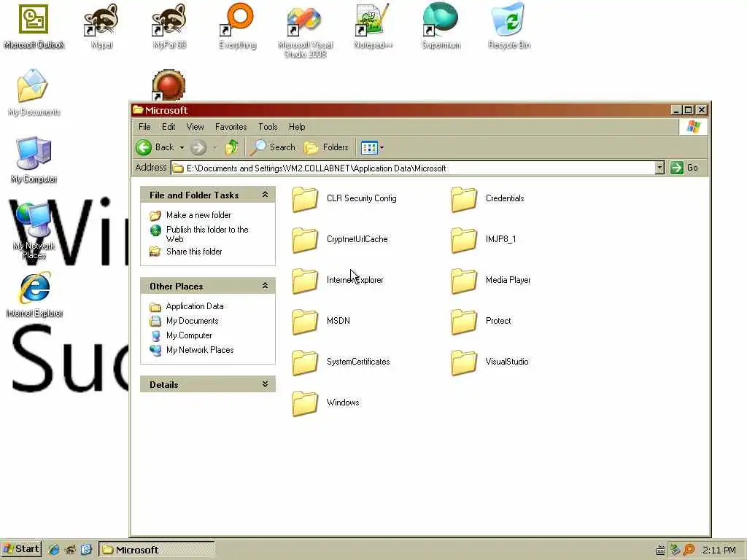
Task: Go to My Documents in Other Places
Action: 192,321
